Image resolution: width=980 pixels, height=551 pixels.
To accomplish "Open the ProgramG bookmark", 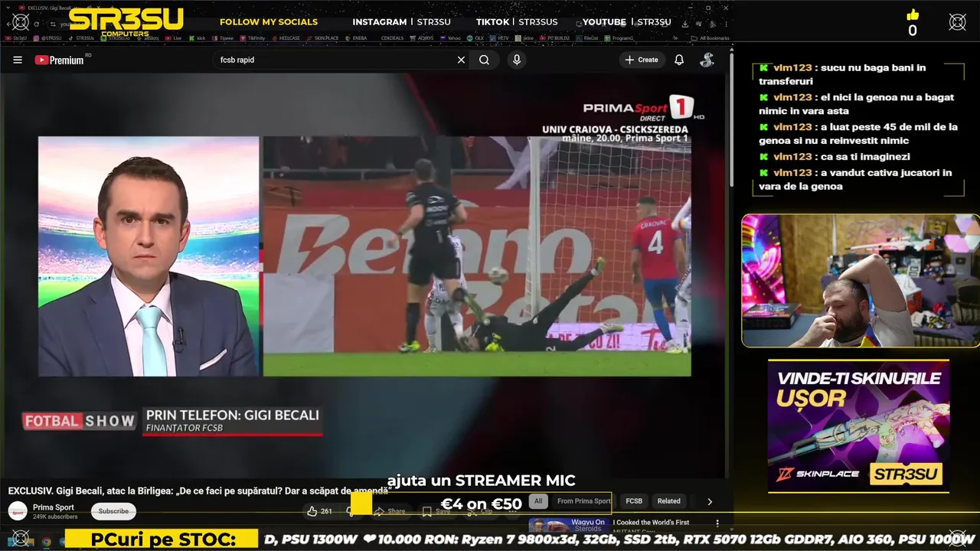I will coord(619,37).
